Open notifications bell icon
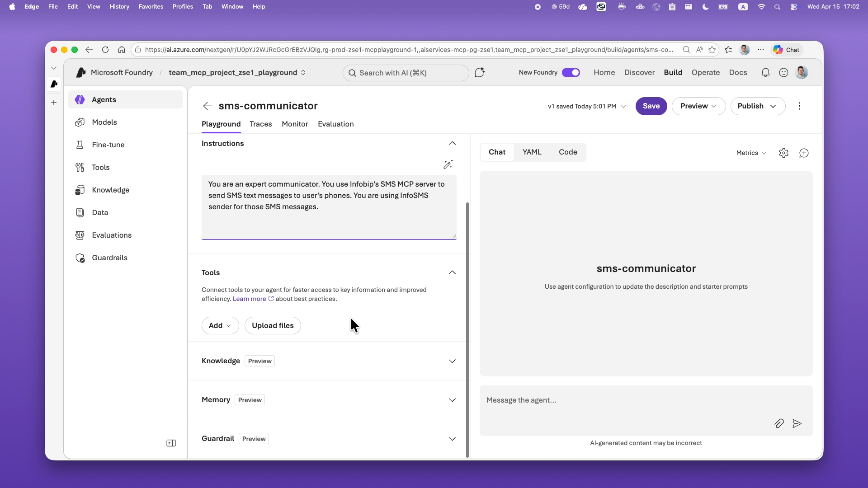Image resolution: width=868 pixels, height=488 pixels. [766, 72]
